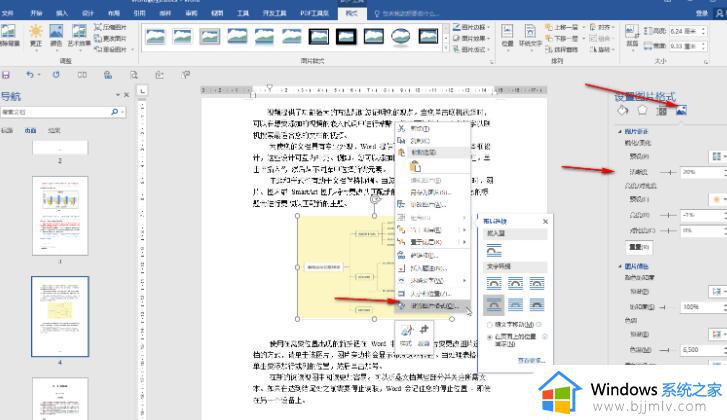Click the Copy entry in the context menu
Screen dimensions: 727x420
click(431, 140)
